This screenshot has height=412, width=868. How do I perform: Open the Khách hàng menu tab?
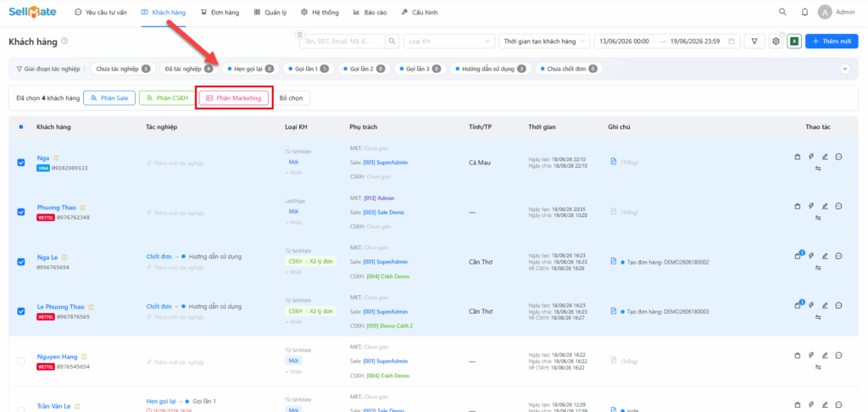point(164,12)
